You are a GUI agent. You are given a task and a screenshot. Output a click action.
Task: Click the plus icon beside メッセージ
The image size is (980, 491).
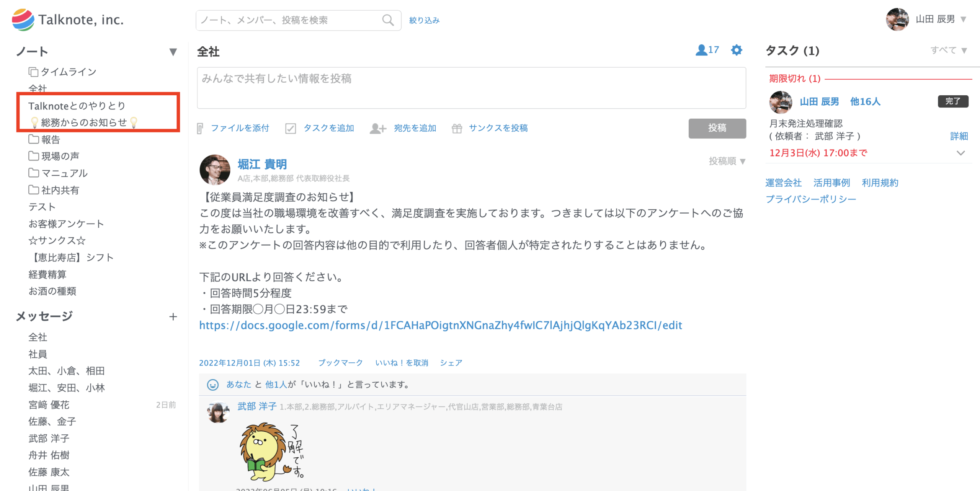click(173, 316)
